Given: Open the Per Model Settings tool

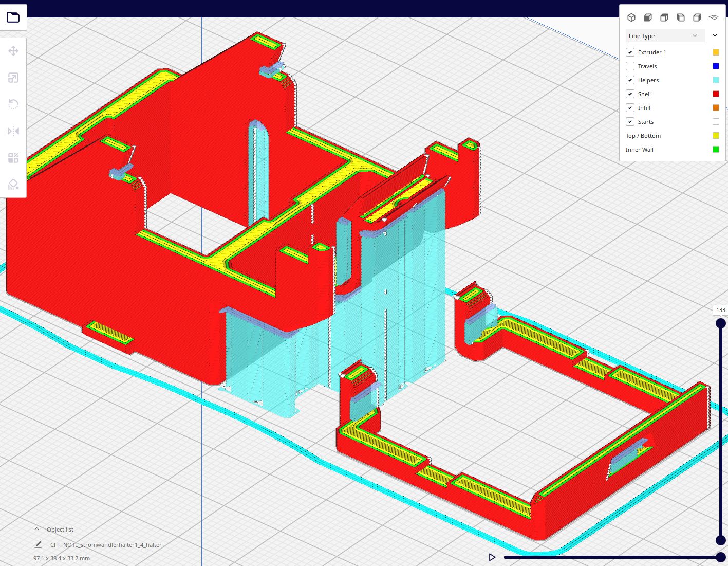Looking at the screenshot, I should 13,158.
